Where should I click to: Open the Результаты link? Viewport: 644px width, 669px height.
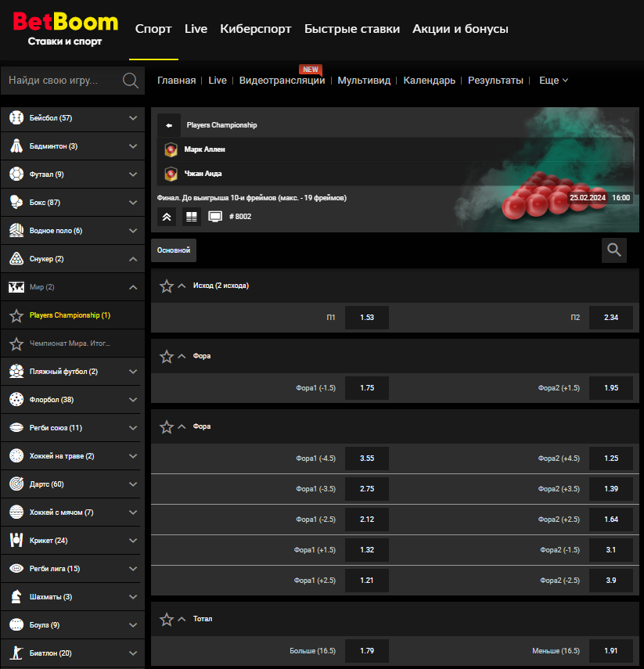(x=495, y=81)
